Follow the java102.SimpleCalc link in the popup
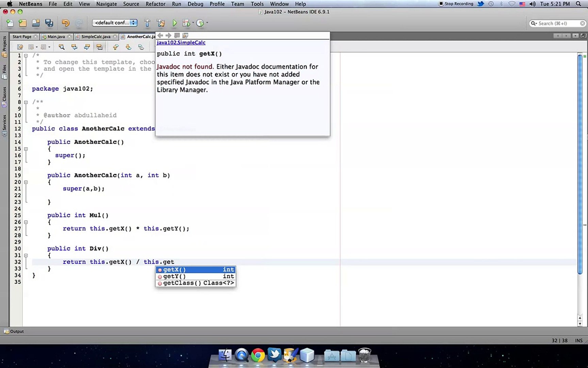 tap(181, 42)
